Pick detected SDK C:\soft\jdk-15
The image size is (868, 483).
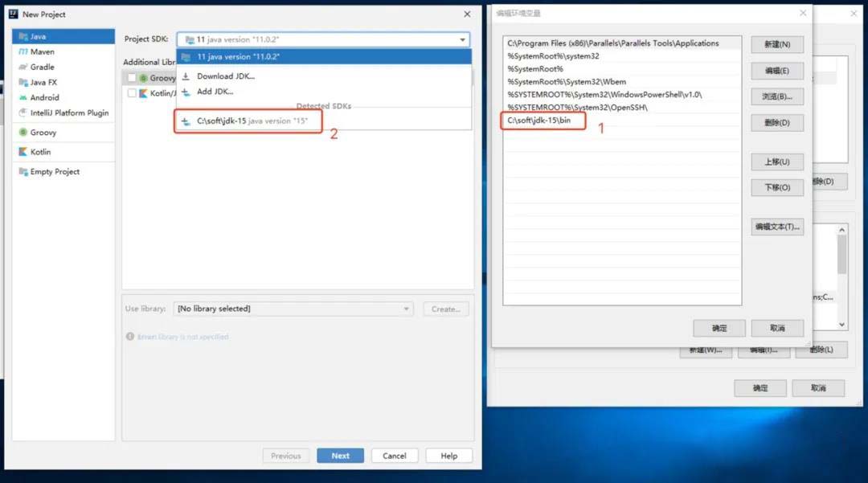tap(324, 121)
